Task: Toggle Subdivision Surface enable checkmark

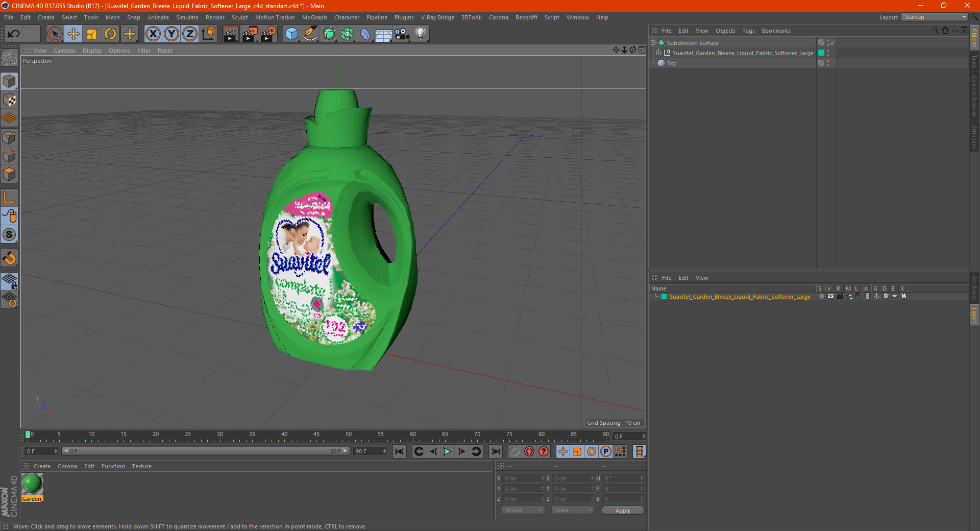Action: click(833, 43)
